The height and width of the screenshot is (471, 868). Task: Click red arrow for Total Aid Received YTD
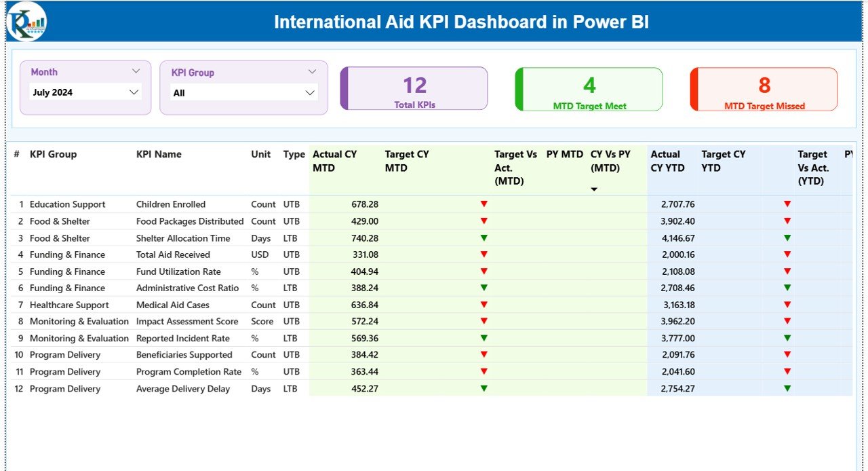pos(787,255)
